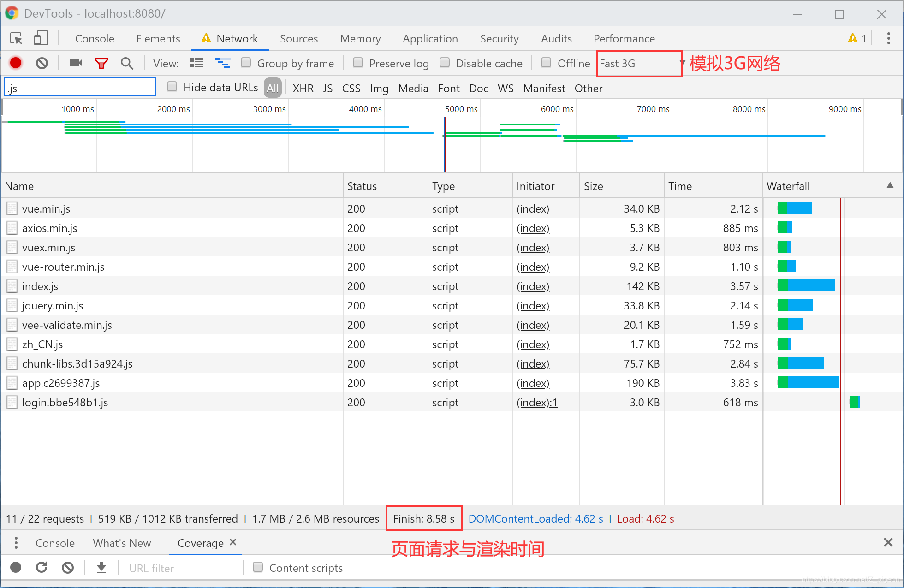
Task: Toggle capture screenshots camera icon
Action: click(x=76, y=63)
